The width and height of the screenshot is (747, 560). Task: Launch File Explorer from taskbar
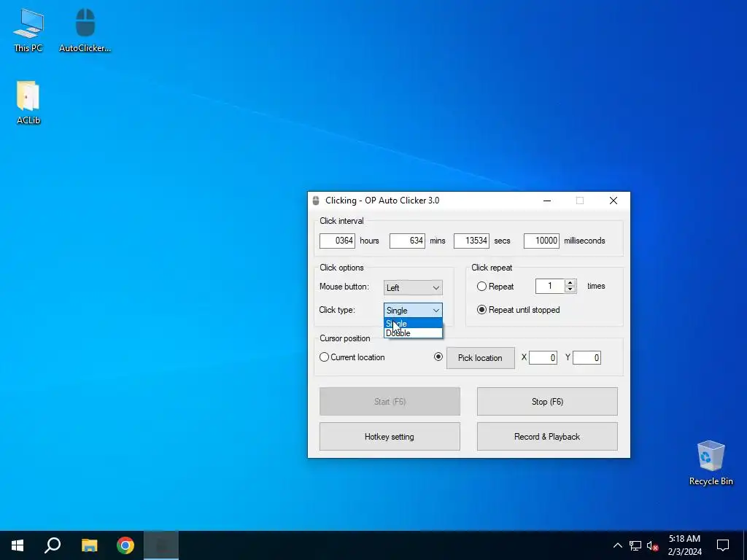coord(89,545)
